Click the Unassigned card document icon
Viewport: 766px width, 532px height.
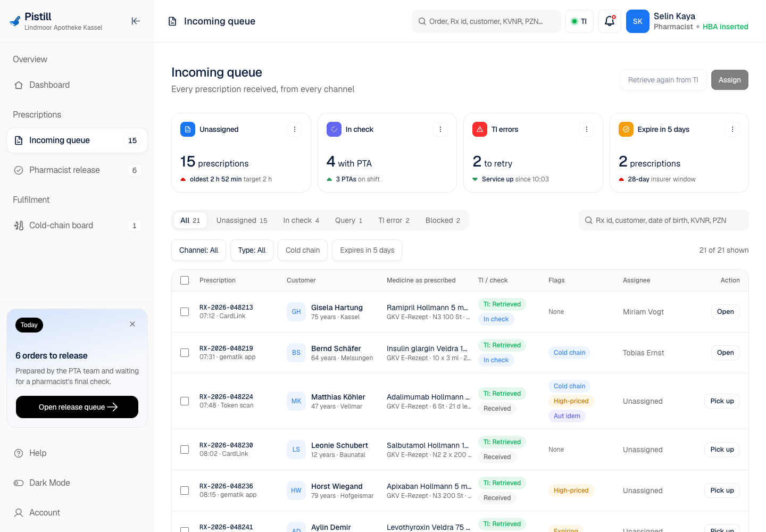(x=188, y=129)
